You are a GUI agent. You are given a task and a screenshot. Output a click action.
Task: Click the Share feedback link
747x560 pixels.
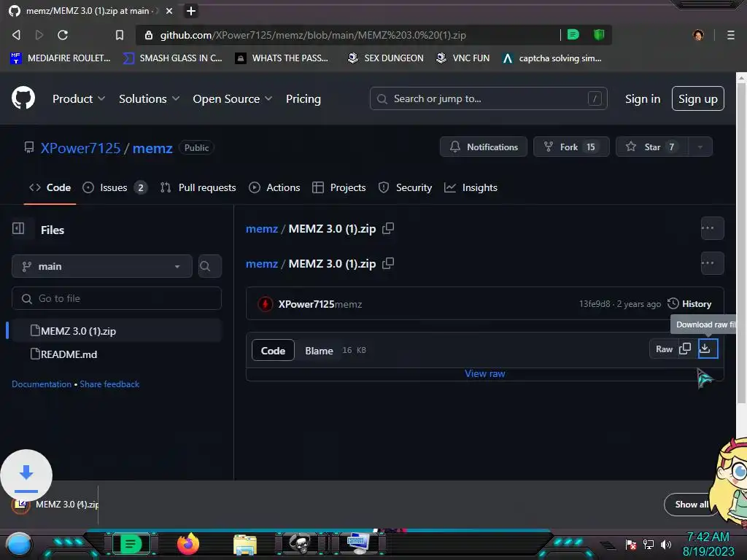click(x=109, y=384)
